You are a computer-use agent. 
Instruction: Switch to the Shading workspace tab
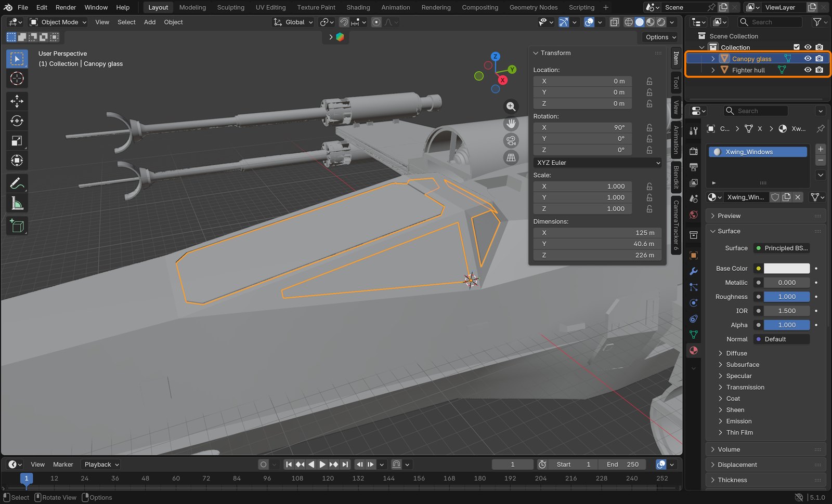point(358,7)
